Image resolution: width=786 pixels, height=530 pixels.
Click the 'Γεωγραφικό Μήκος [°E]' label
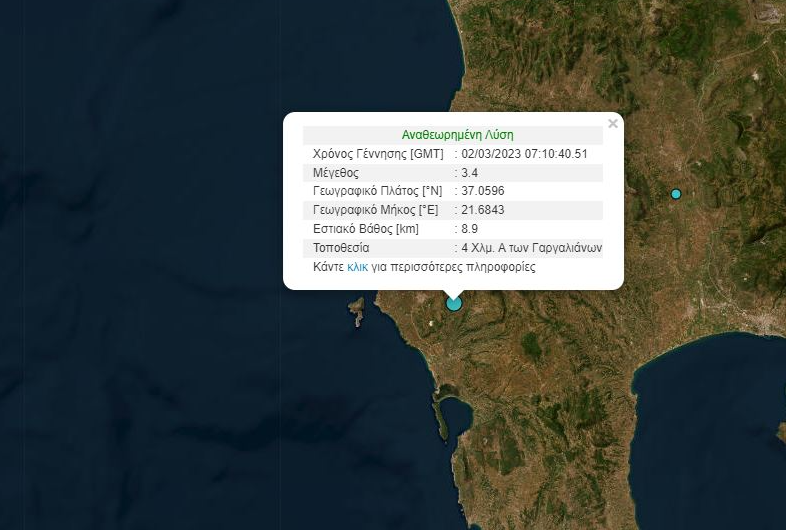click(x=375, y=210)
